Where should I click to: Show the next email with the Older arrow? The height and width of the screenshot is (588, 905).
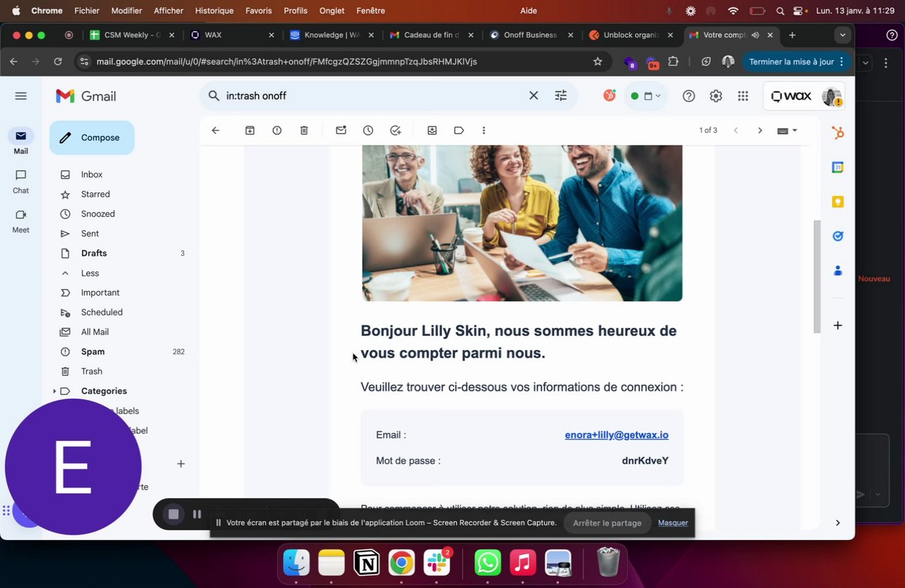coord(760,130)
